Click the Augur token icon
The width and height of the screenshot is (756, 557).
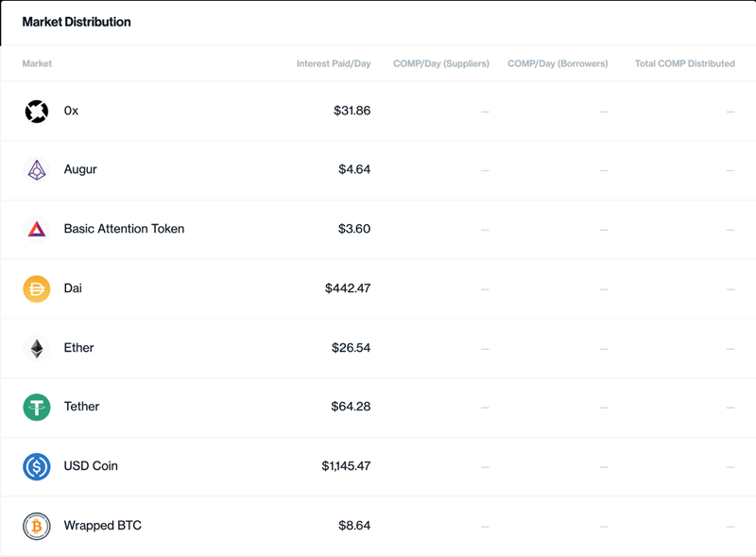(36, 170)
